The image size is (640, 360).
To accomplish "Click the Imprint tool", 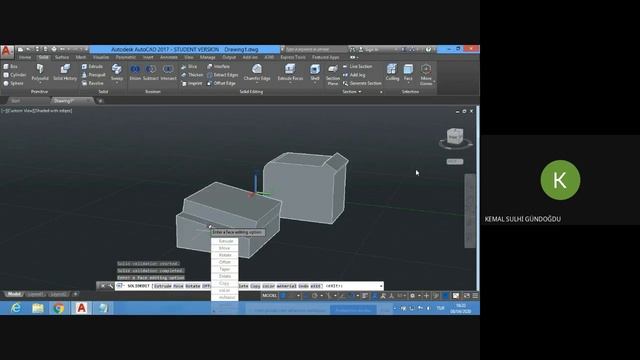I will tap(191, 83).
